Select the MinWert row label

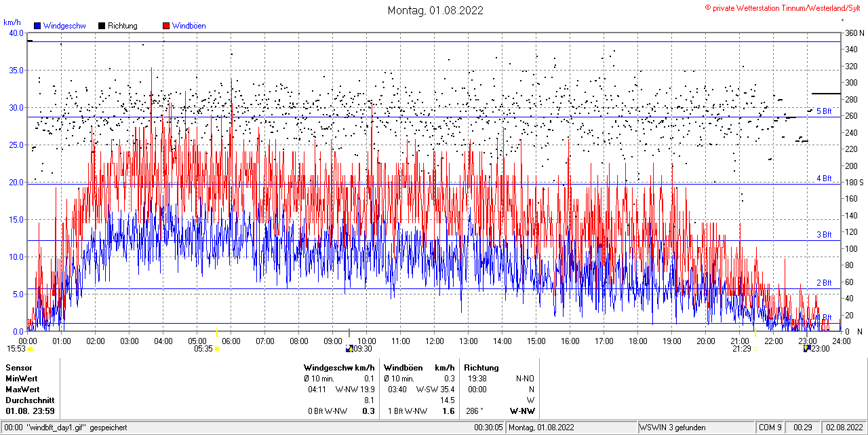pos(21,379)
